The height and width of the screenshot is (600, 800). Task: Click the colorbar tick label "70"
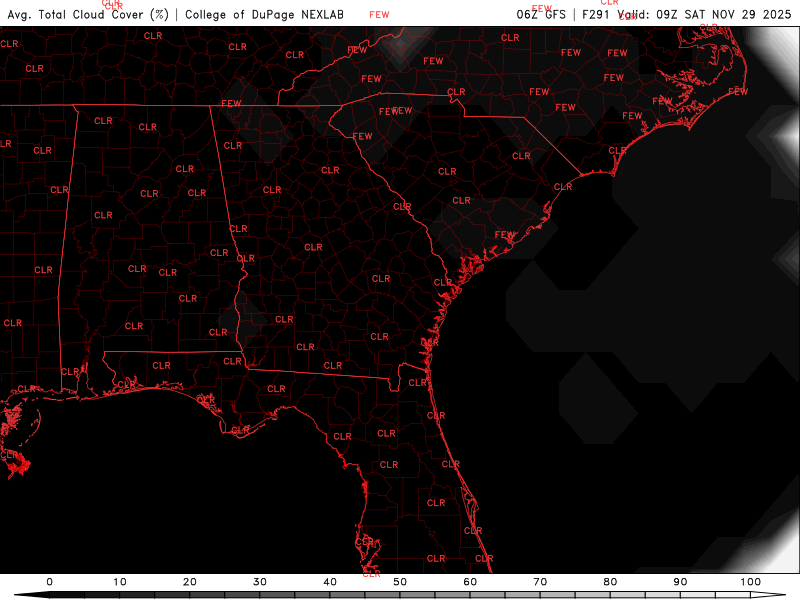[540, 582]
